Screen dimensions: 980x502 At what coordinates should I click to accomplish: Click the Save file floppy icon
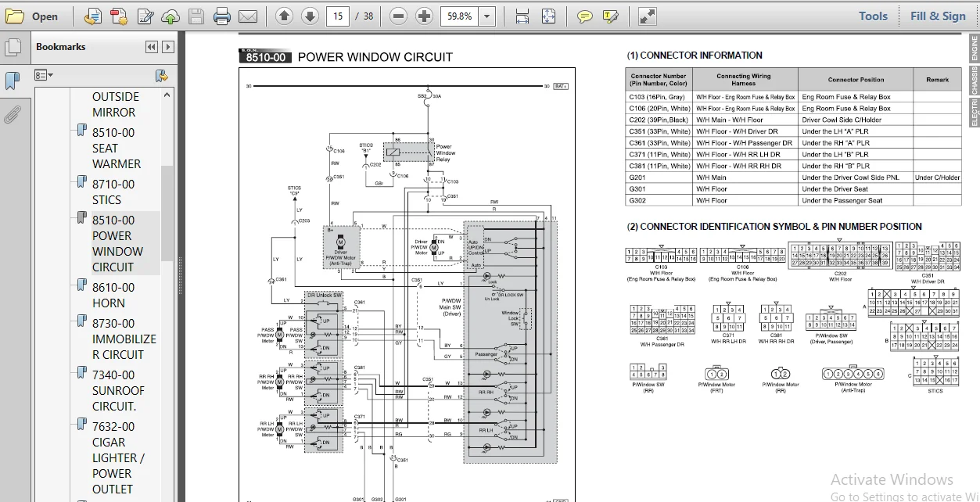coord(196,16)
